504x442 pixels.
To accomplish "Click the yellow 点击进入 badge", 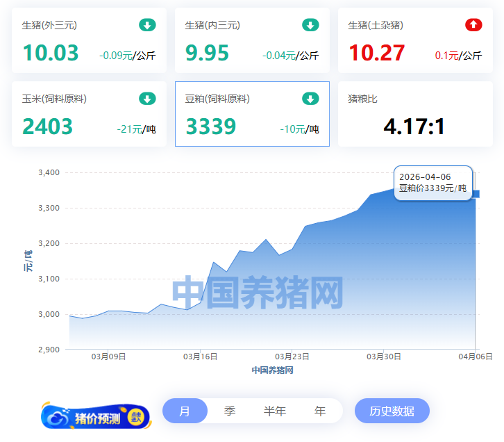I will click(135, 417).
